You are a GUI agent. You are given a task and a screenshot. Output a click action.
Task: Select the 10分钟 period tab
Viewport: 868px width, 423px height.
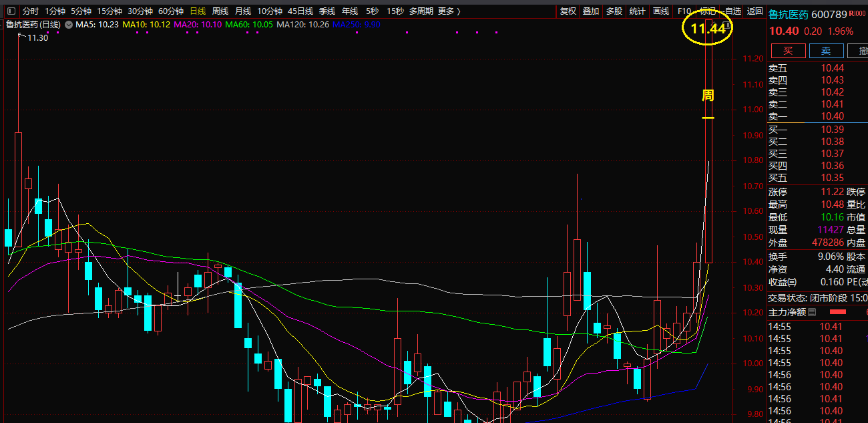[x=270, y=11]
